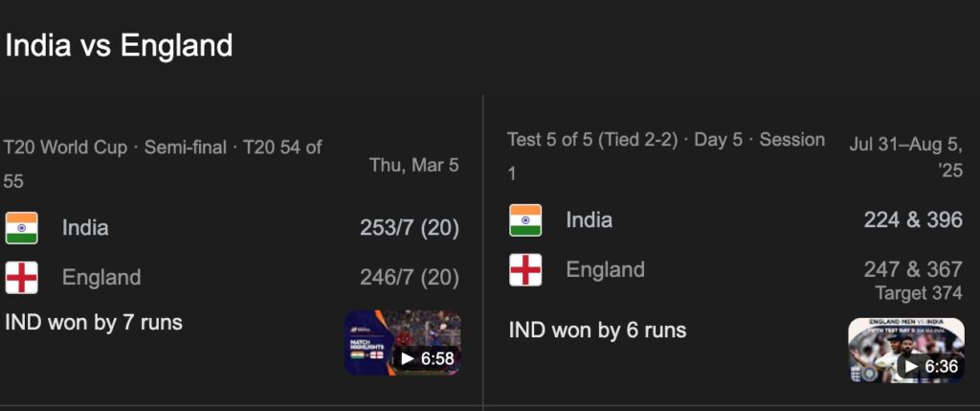
Task: Play the 6:58 match highlights video
Action: click(x=402, y=342)
